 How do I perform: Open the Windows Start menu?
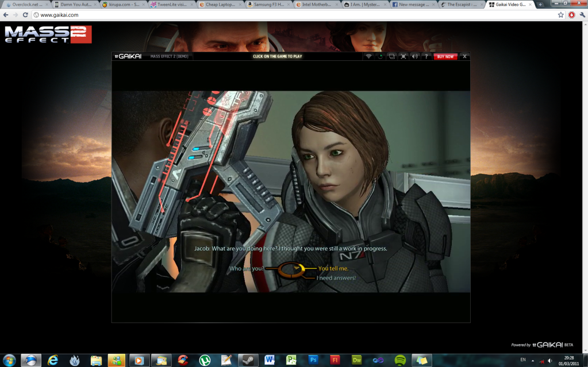[9, 361]
